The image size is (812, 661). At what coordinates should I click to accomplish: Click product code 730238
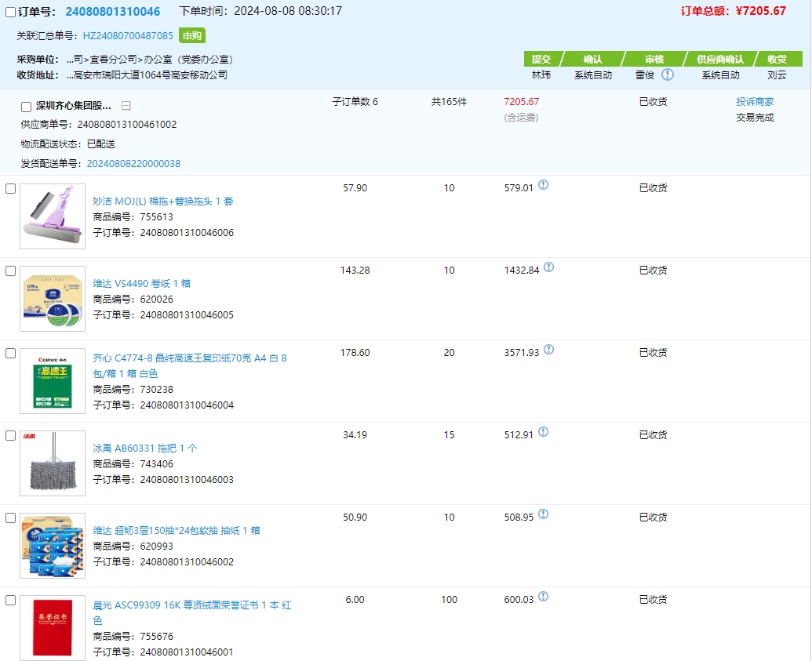pos(156,389)
